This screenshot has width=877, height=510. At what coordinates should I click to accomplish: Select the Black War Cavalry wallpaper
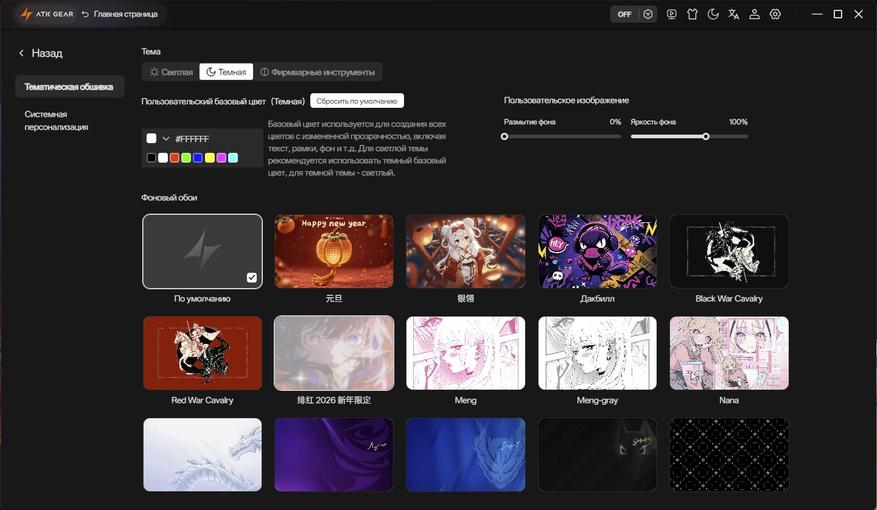pyautogui.click(x=729, y=251)
